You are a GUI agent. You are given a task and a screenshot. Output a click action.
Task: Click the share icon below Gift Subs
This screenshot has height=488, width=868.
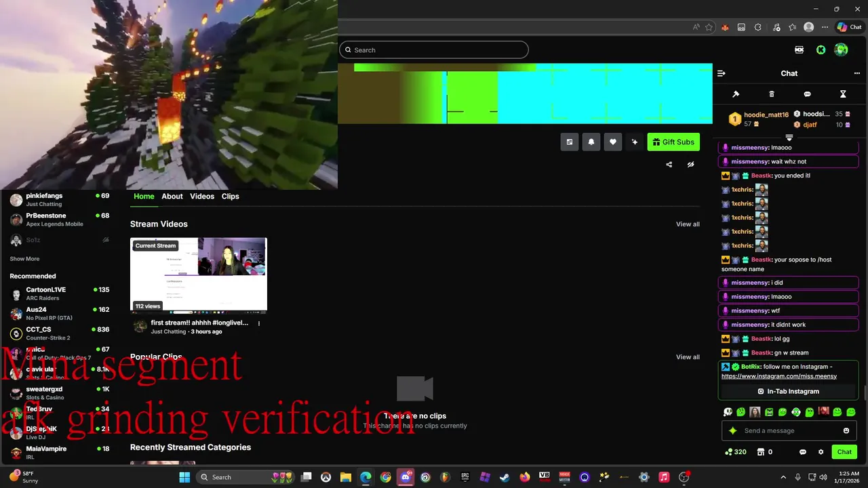669,164
